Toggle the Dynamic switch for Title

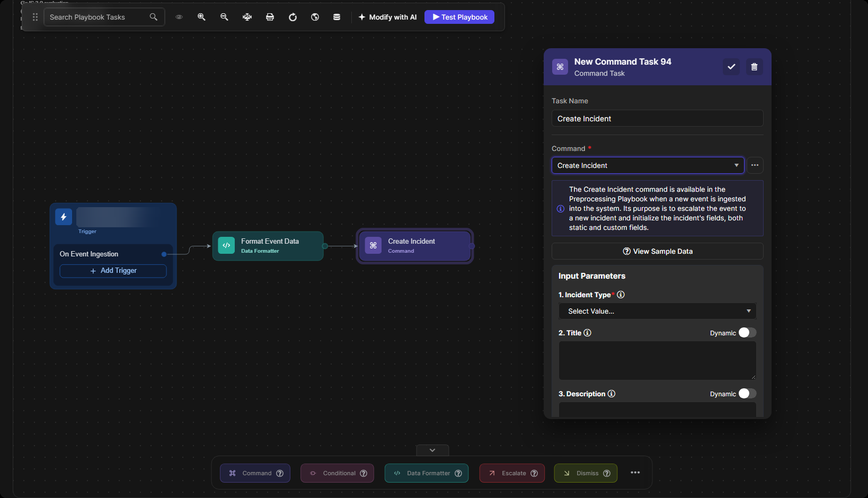pos(747,333)
